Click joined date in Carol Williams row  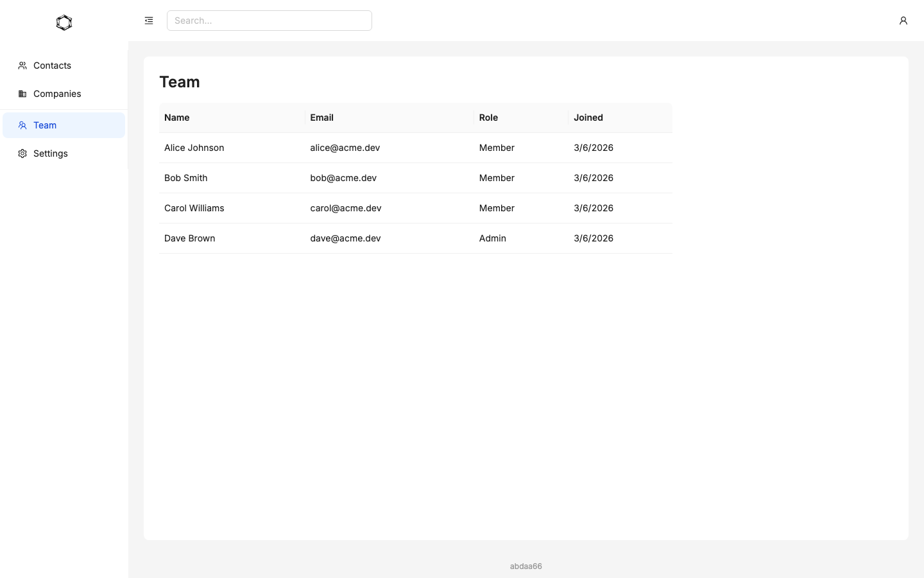(594, 208)
